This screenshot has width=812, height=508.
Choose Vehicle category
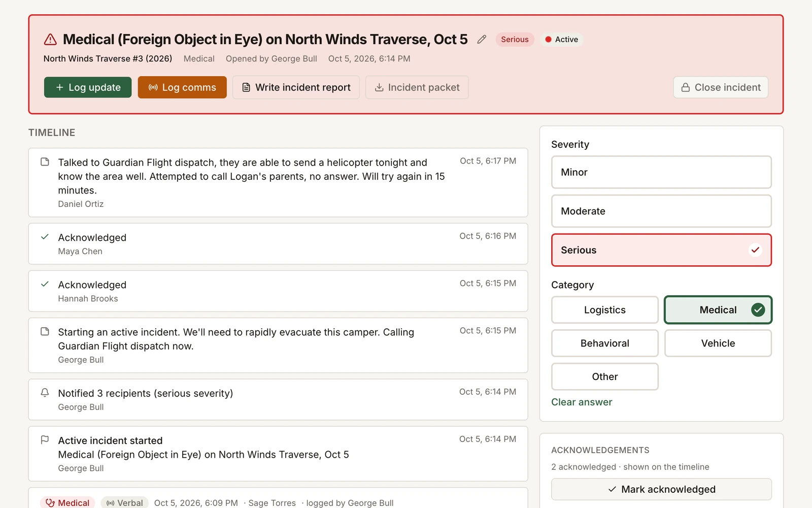[x=718, y=343]
